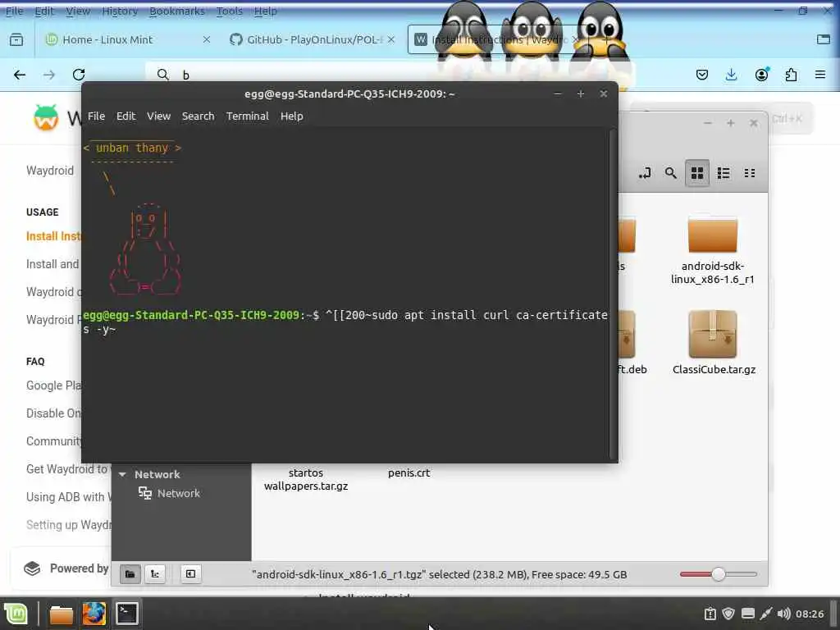Open Get Waydroid to work link

[x=67, y=469]
